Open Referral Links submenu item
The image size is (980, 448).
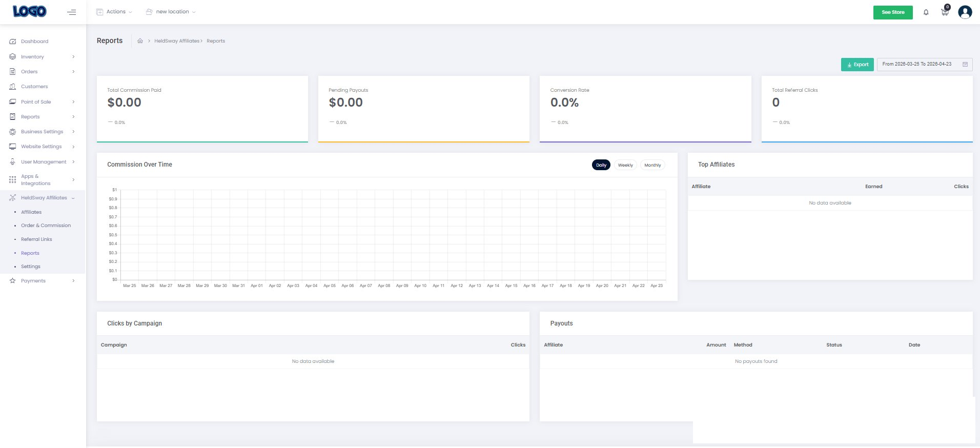[36, 239]
